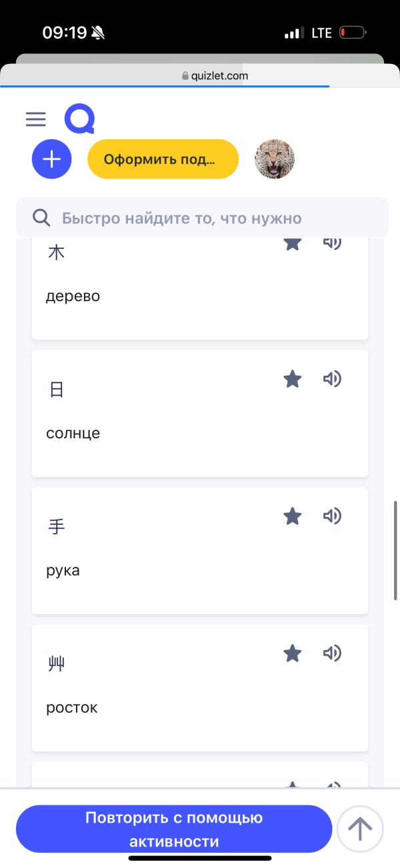This screenshot has width=400, height=868.
Task: Click the magnifying glass search icon
Action: coord(41,217)
